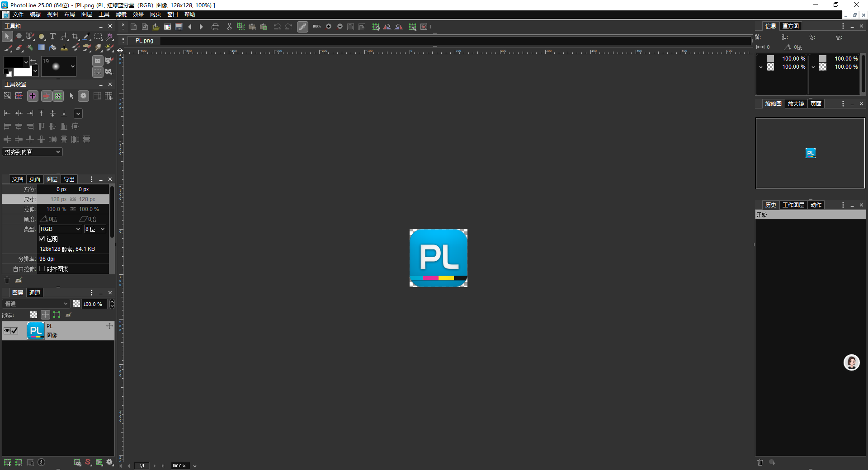
Task: Open the 滤镜 menu
Action: tap(121, 14)
